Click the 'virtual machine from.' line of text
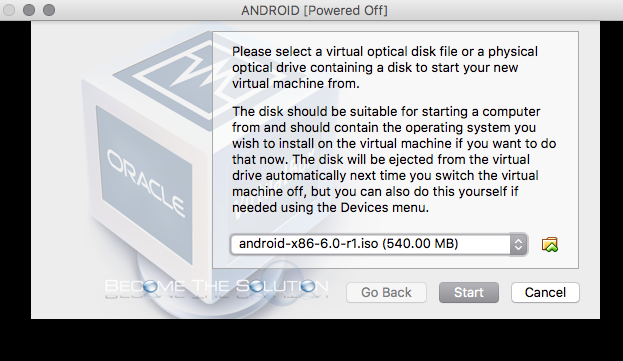This screenshot has height=361, width=623. 296,84
